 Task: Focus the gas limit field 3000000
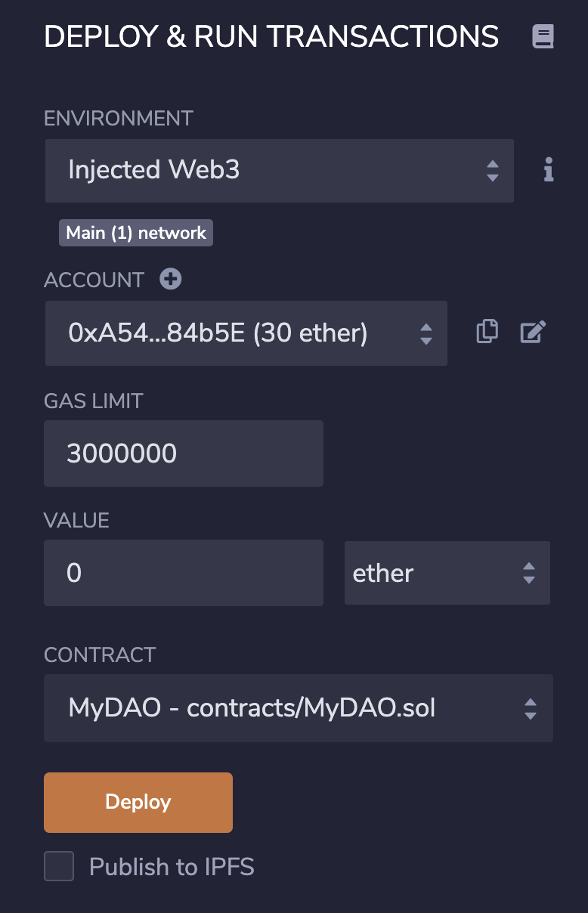tap(184, 453)
